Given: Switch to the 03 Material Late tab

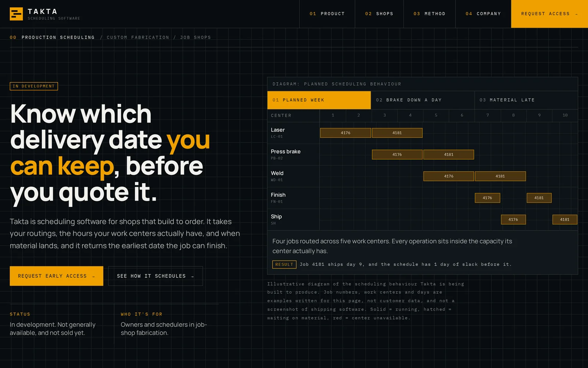Looking at the screenshot, I should point(526,100).
